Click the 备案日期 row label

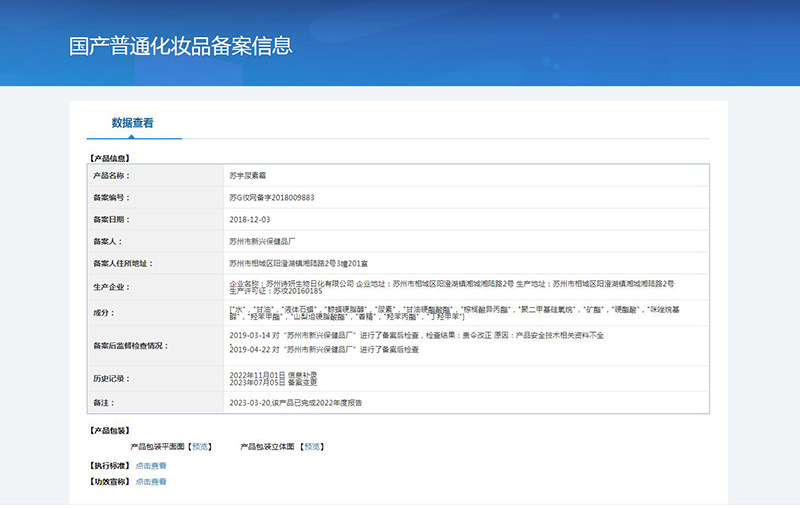pos(111,219)
